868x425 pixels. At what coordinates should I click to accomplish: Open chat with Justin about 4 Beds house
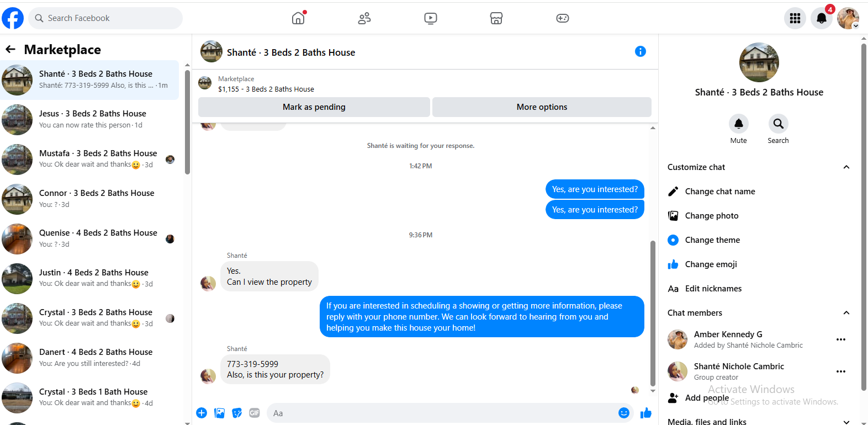89,279
